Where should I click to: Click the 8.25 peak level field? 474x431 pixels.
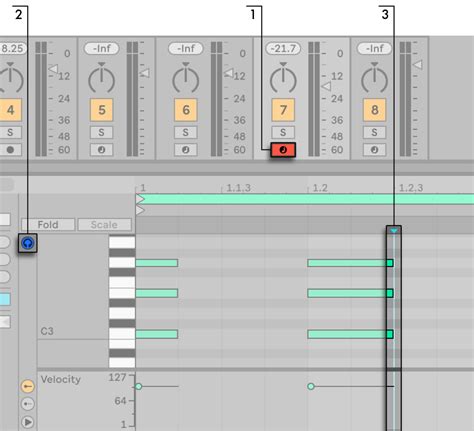point(13,49)
